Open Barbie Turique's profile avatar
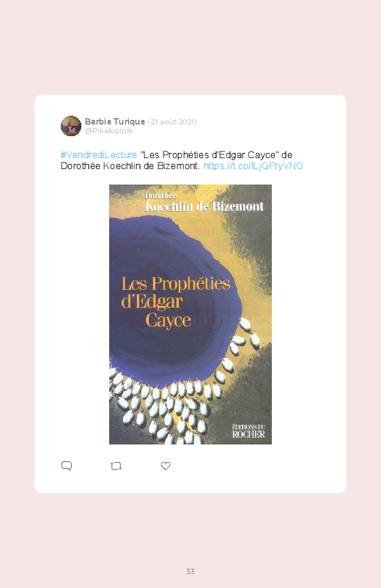 (x=71, y=126)
